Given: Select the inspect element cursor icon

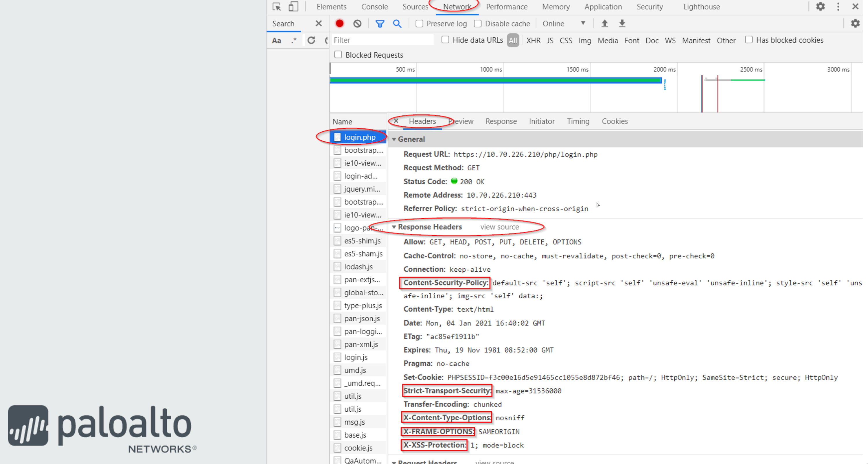Looking at the screenshot, I should point(277,7).
